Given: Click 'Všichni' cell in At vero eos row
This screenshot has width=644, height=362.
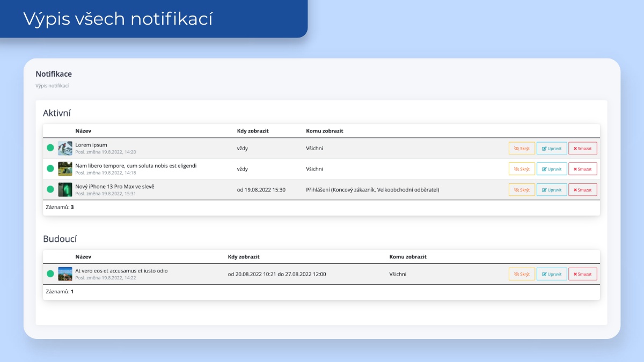Looking at the screenshot, I should pyautogui.click(x=398, y=274).
